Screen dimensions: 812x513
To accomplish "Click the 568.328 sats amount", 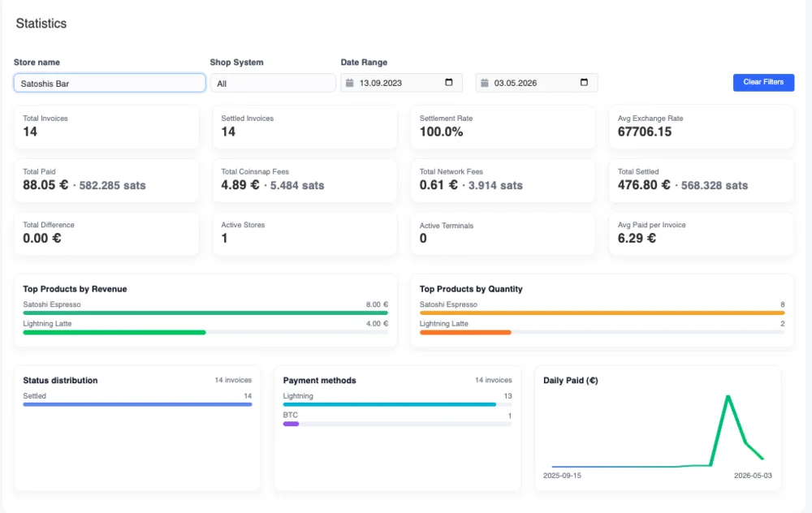I will pyautogui.click(x=715, y=185).
